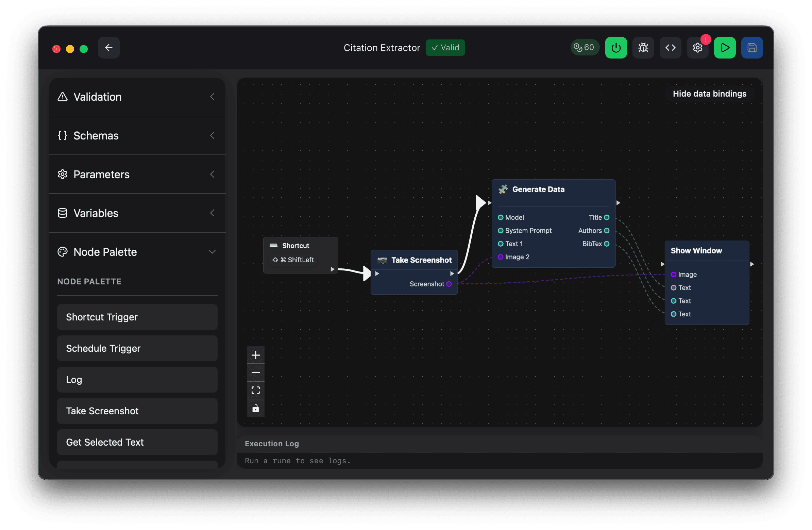Open the Variables panel section
812x530 pixels.
coord(137,213)
